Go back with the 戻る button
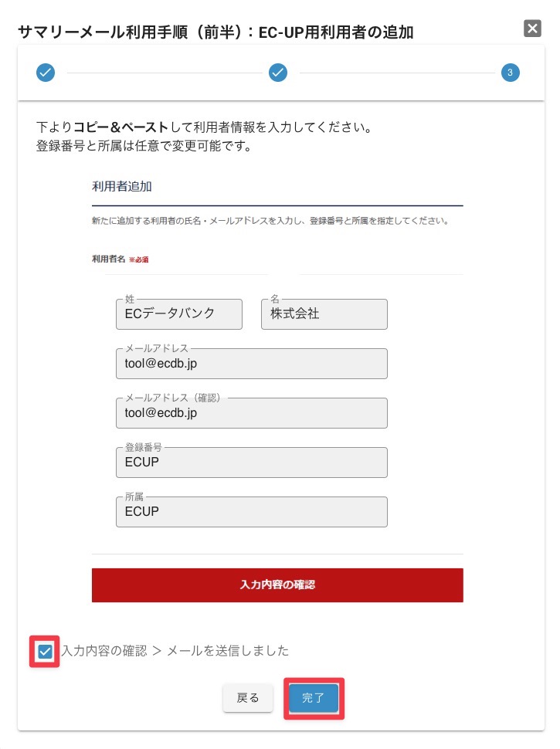This screenshot has width=560, height=749. (x=248, y=698)
